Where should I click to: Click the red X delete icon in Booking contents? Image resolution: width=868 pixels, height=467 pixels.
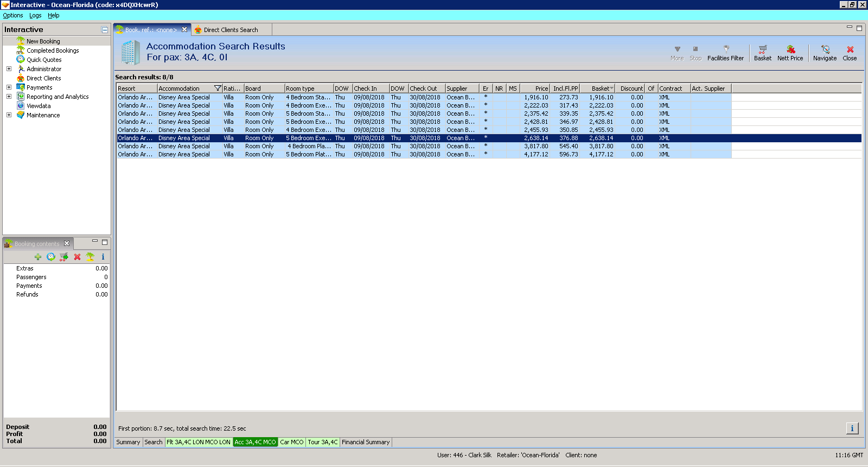point(77,257)
